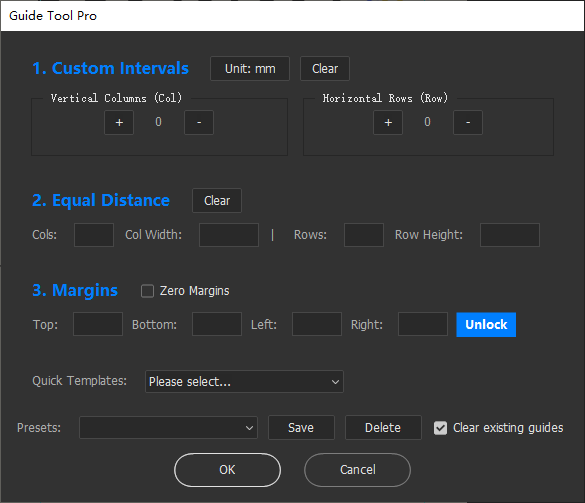Focus the Row Height input field

click(510, 235)
